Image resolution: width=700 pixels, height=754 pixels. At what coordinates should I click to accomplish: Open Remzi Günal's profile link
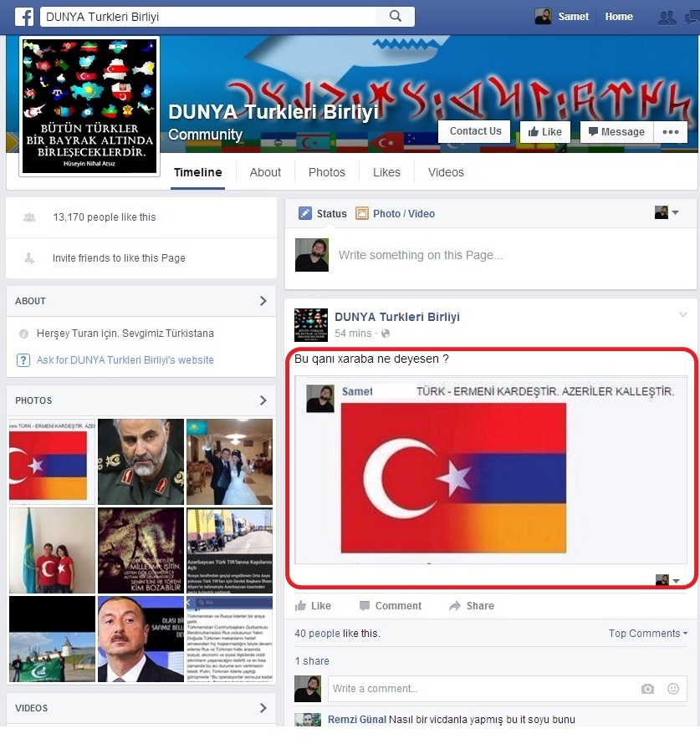pyautogui.click(x=357, y=720)
